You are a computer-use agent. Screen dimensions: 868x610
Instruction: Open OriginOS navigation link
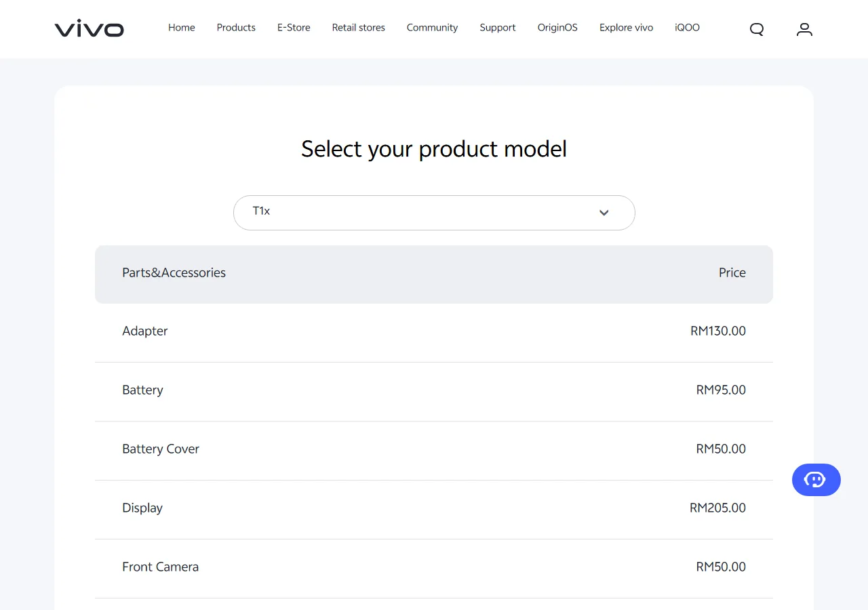557,28
